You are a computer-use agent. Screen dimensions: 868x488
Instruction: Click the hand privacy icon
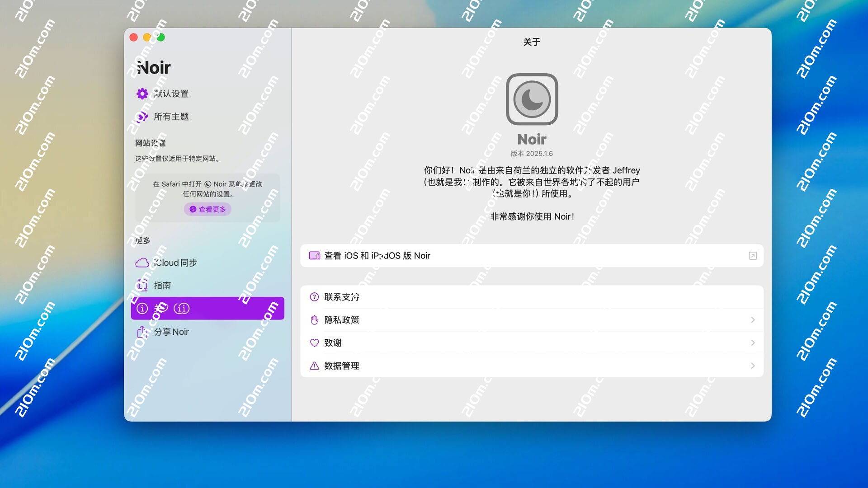[x=314, y=320]
